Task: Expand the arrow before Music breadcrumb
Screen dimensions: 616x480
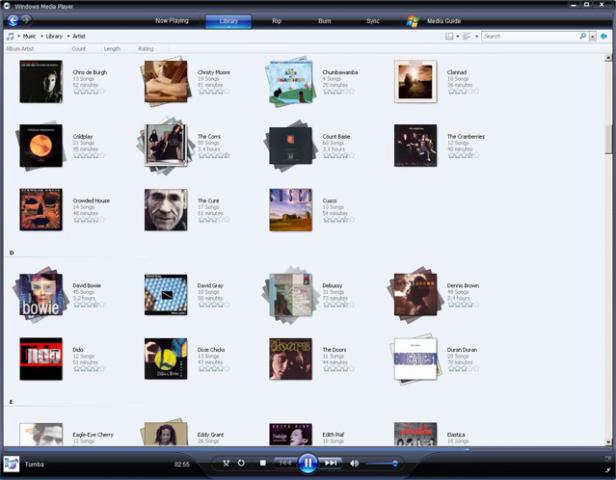Action: (x=18, y=36)
